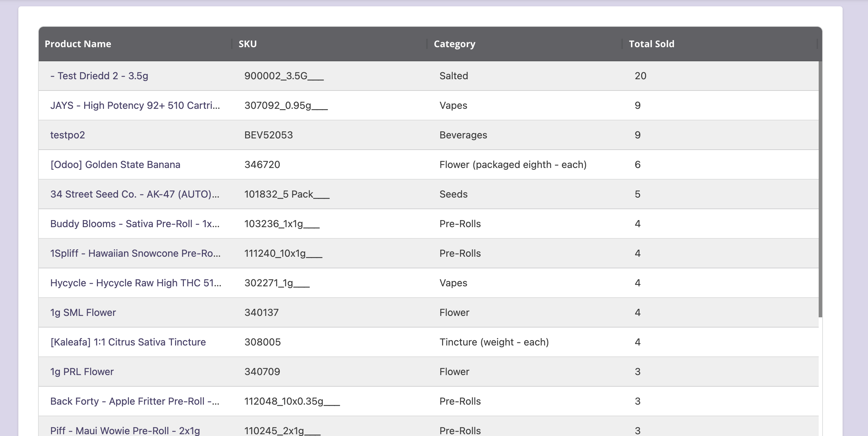Image resolution: width=868 pixels, height=436 pixels.
Task: Click the testpo2 product link
Action: (x=68, y=135)
